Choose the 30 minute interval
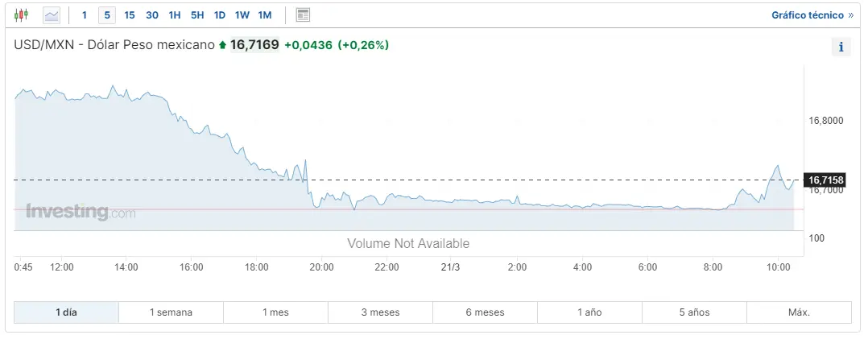 (152, 15)
